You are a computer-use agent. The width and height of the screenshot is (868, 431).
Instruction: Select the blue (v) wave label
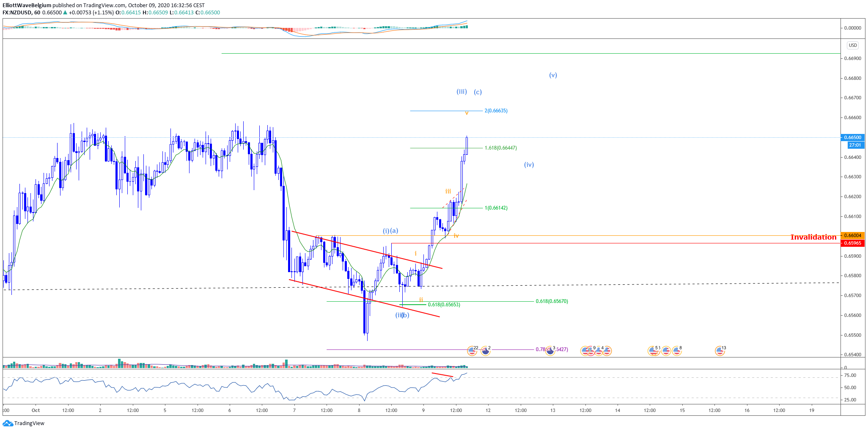[x=553, y=75]
